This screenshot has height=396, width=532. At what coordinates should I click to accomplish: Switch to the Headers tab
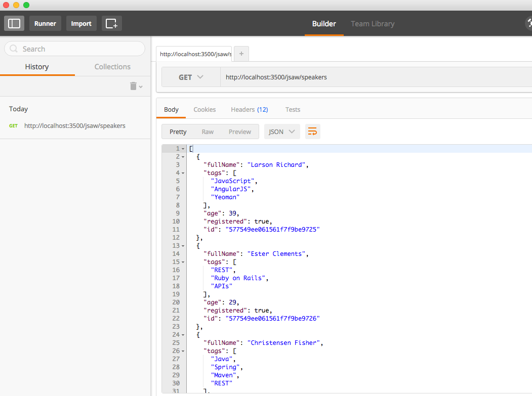point(250,109)
